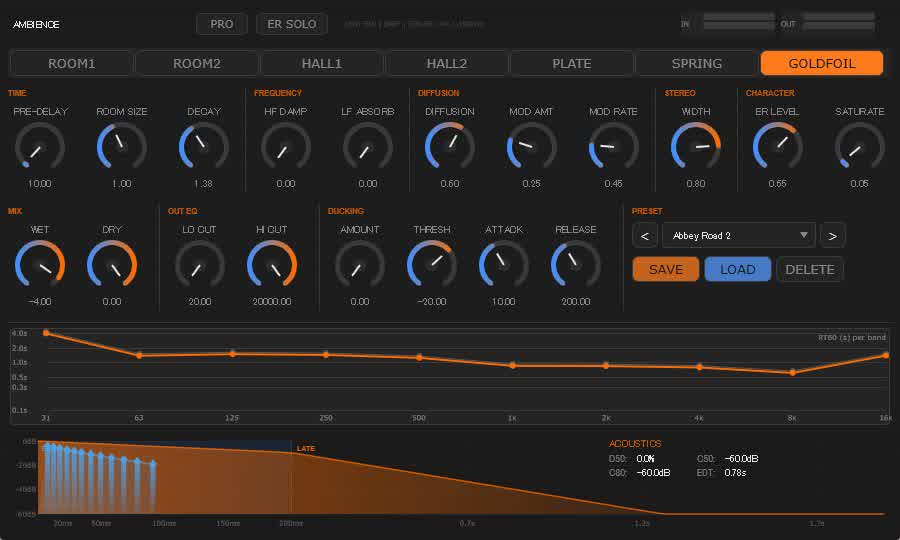900x540 pixels.
Task: Toggle the PRO mode button
Action: tap(222, 24)
